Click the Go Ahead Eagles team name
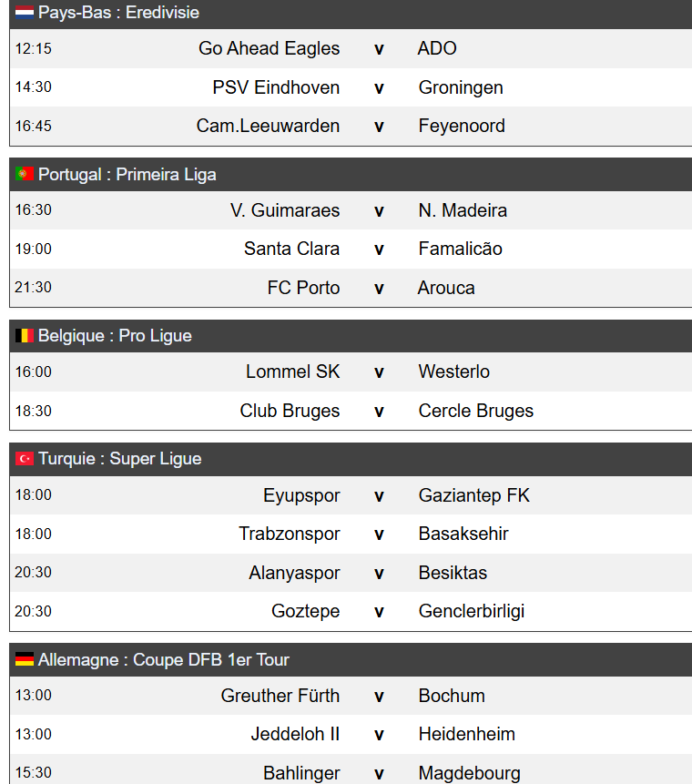This screenshot has width=692, height=784. point(269,48)
